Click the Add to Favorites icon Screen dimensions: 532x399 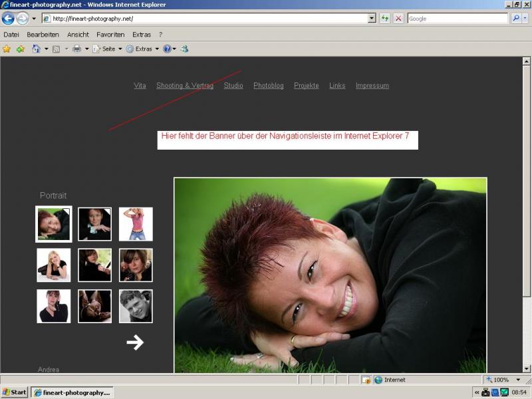(21, 49)
